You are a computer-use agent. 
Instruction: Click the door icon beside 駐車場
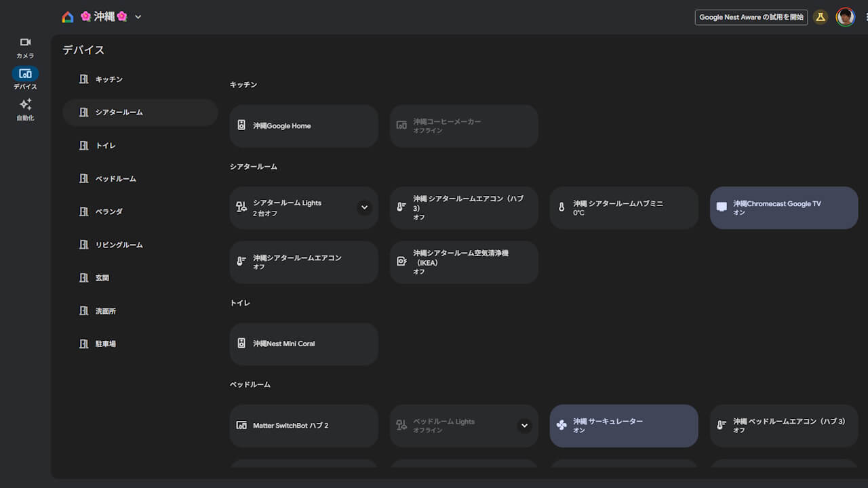(84, 344)
